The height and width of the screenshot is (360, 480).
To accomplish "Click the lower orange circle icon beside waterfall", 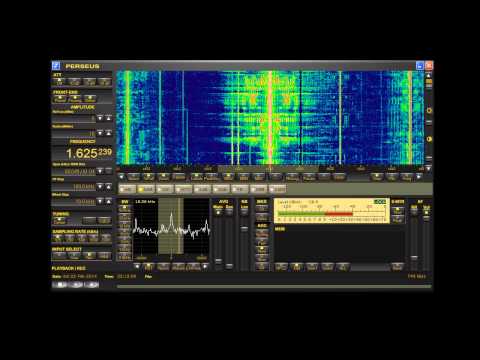I will point(429,139).
